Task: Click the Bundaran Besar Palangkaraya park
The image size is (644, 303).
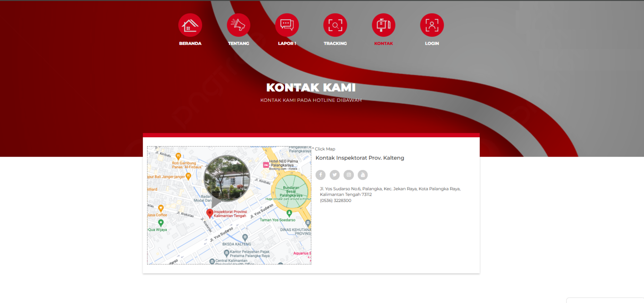Action: click(x=291, y=191)
